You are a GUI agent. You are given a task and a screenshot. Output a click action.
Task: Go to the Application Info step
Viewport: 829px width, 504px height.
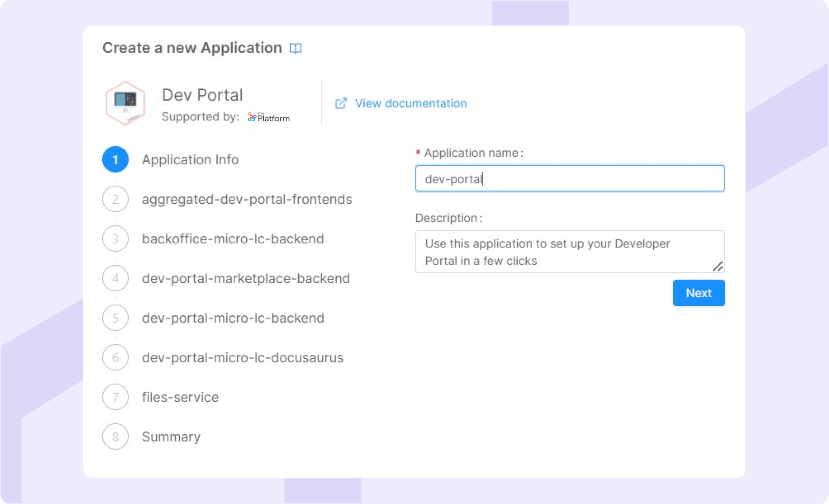(x=190, y=160)
